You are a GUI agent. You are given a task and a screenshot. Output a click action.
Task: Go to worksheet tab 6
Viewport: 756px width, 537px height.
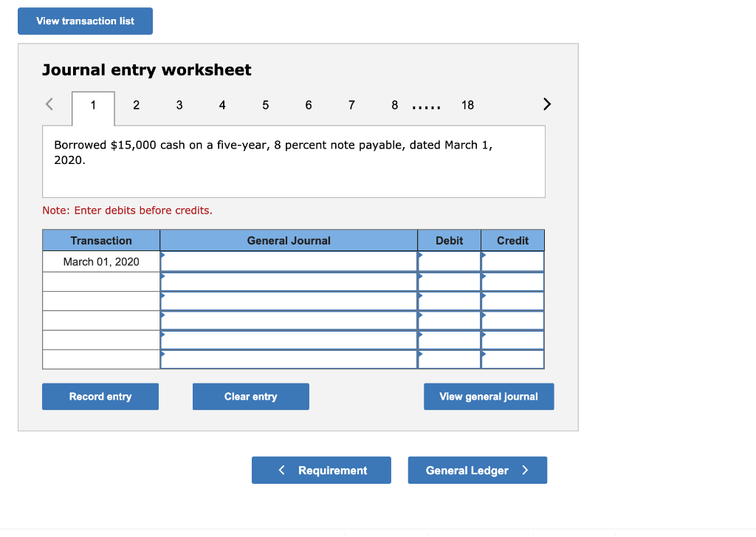(309, 105)
